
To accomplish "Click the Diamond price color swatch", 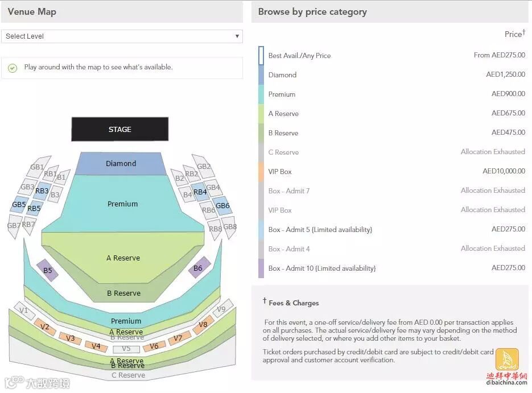I will tap(261, 75).
